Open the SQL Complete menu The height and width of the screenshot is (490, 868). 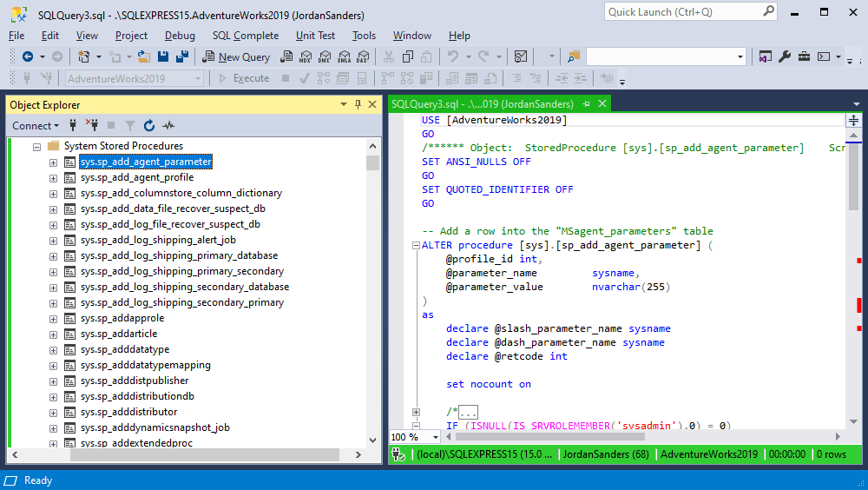click(x=246, y=36)
